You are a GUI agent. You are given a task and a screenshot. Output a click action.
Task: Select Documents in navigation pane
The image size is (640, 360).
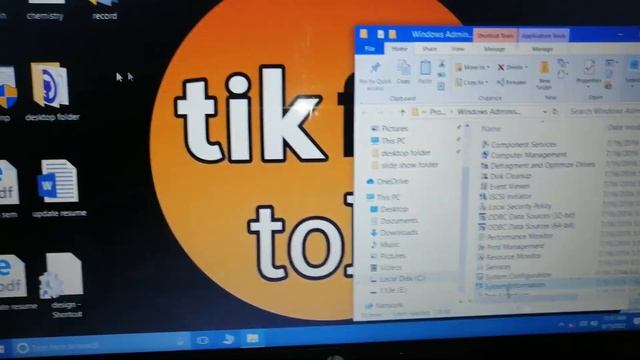coord(394,221)
